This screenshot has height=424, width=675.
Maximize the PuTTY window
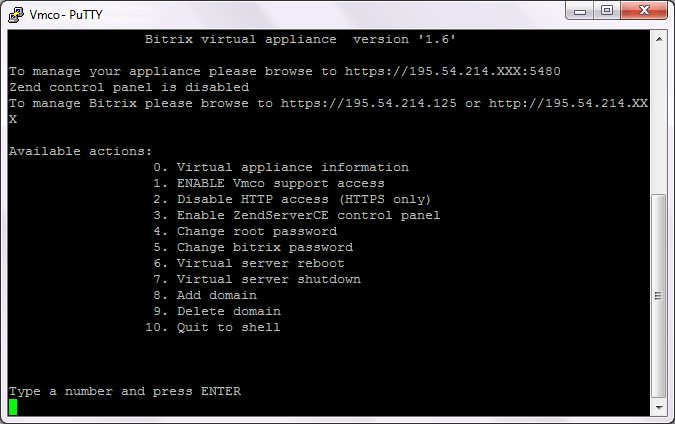pos(607,12)
